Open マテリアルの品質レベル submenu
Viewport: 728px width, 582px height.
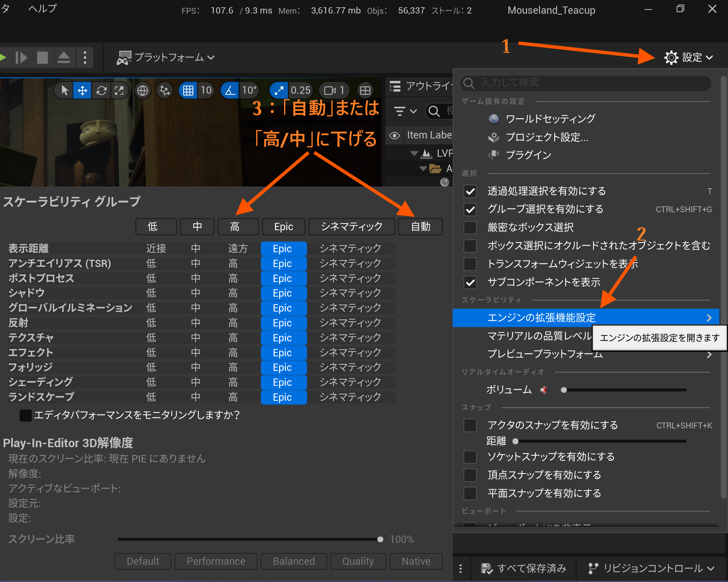[540, 336]
